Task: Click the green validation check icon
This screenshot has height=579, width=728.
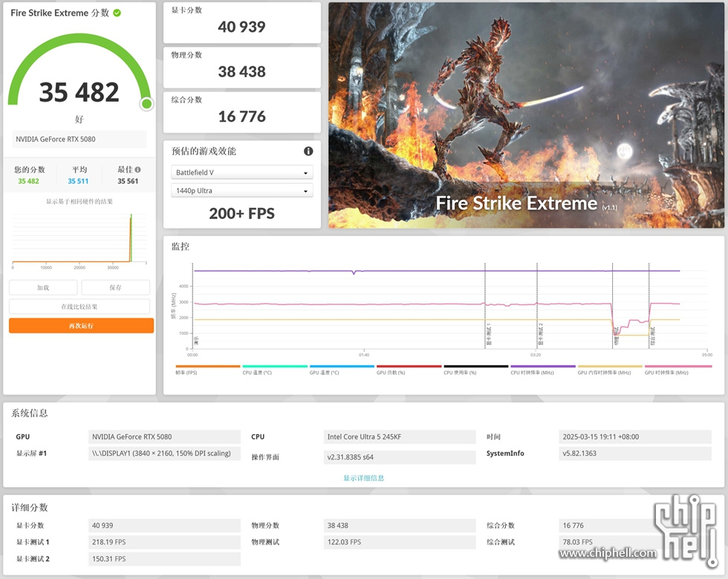Action: [x=117, y=13]
